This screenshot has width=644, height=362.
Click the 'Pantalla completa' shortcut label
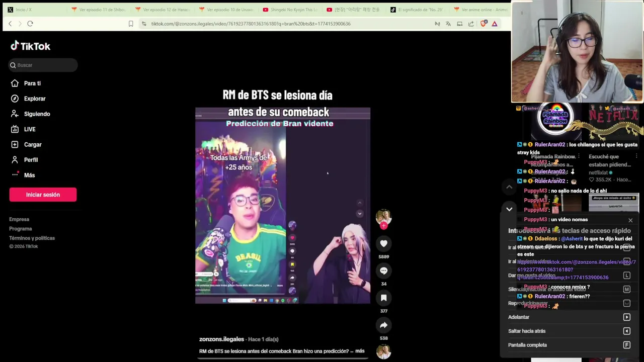[527, 345]
